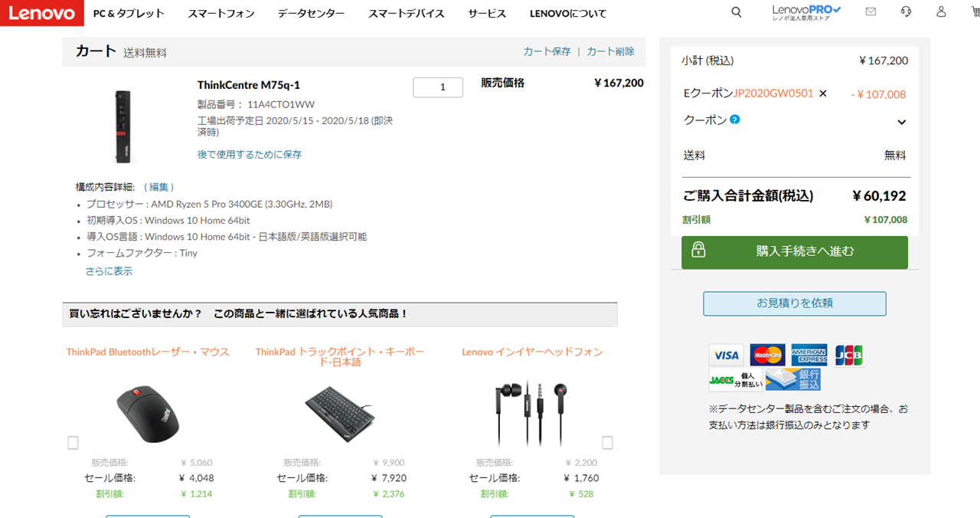Viewport: 980px width, 518px height.
Task: Click the カート削除 link
Action: (x=610, y=51)
